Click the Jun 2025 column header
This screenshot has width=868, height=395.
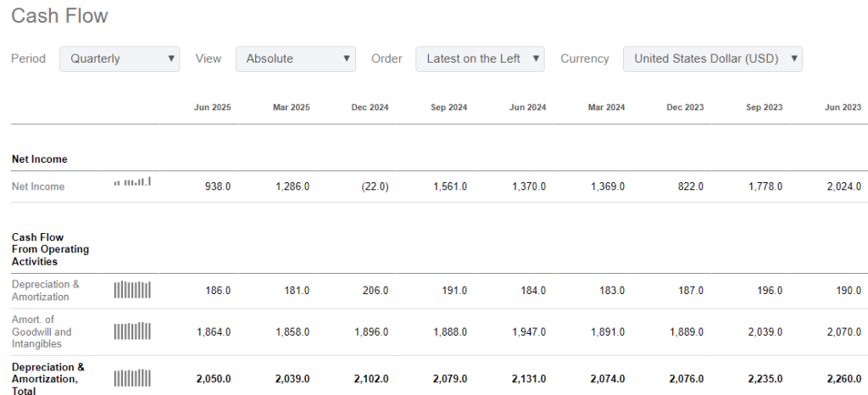pyautogui.click(x=212, y=108)
